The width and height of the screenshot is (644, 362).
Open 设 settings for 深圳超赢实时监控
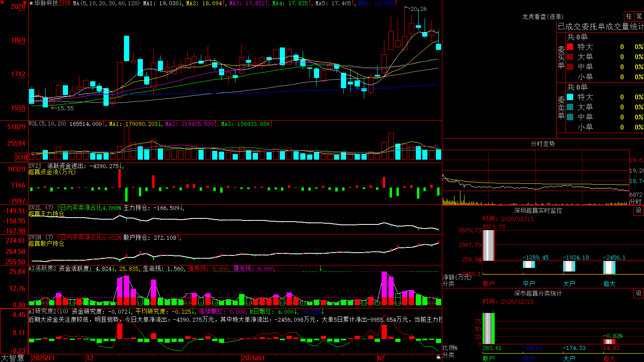[x=639, y=210]
